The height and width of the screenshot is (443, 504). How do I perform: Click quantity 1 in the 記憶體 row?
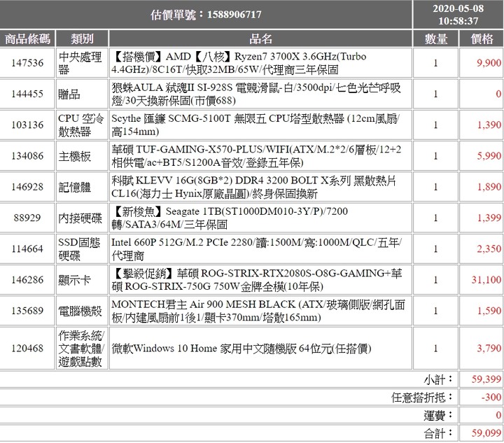point(435,187)
